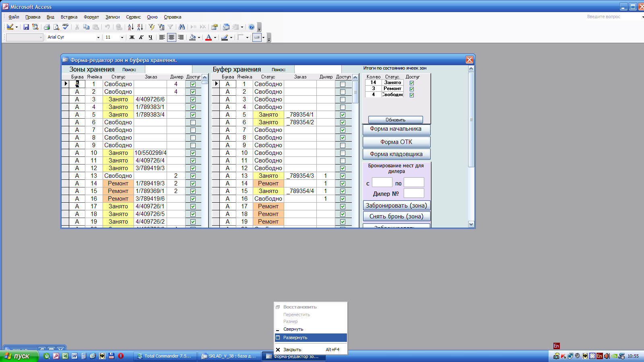Launch Opera from quick launch
Viewport: 644px width, 362px height.
tap(121, 356)
